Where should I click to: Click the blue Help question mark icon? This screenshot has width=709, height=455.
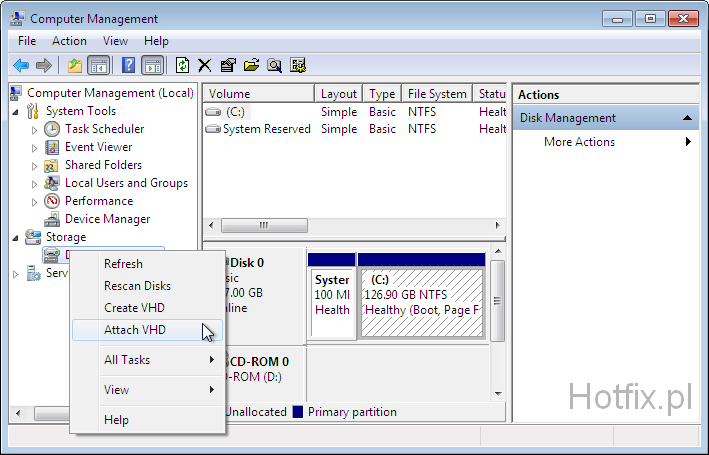(128, 65)
